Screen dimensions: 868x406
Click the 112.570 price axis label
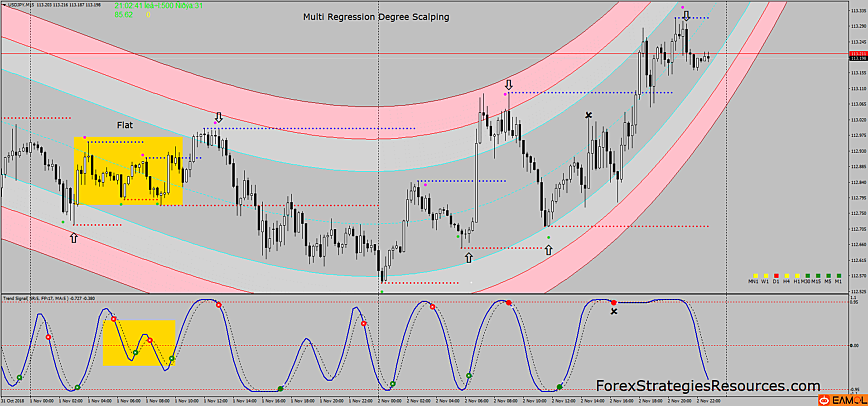(858, 275)
